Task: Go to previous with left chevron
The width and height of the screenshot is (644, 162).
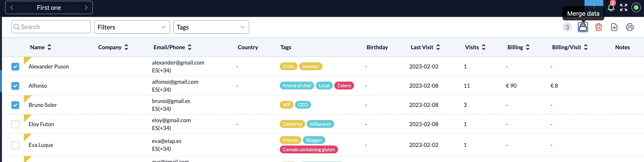Action: click(12, 7)
